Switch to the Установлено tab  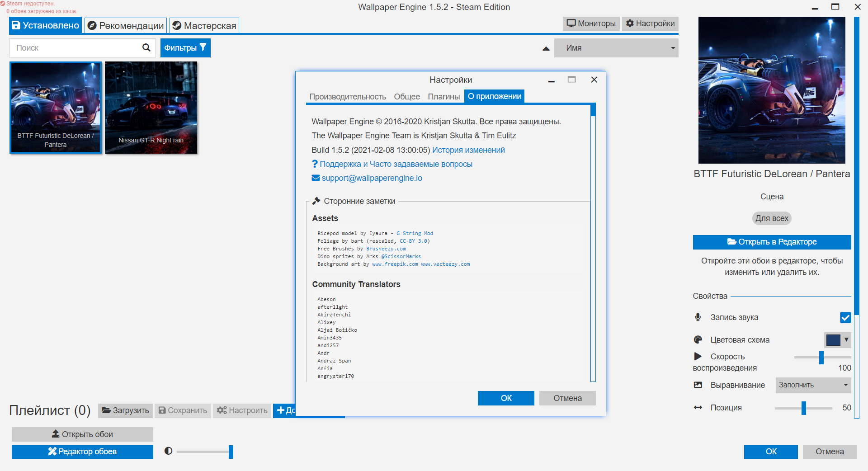45,25
